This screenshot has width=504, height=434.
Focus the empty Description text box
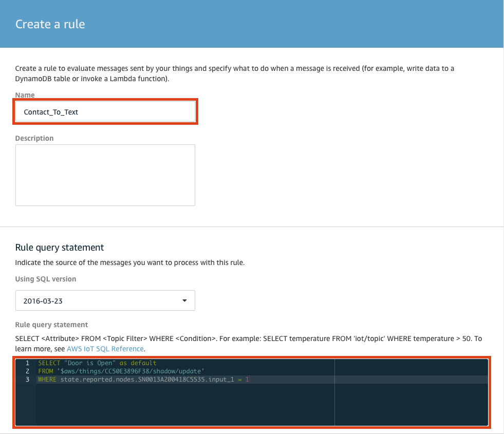click(105, 175)
